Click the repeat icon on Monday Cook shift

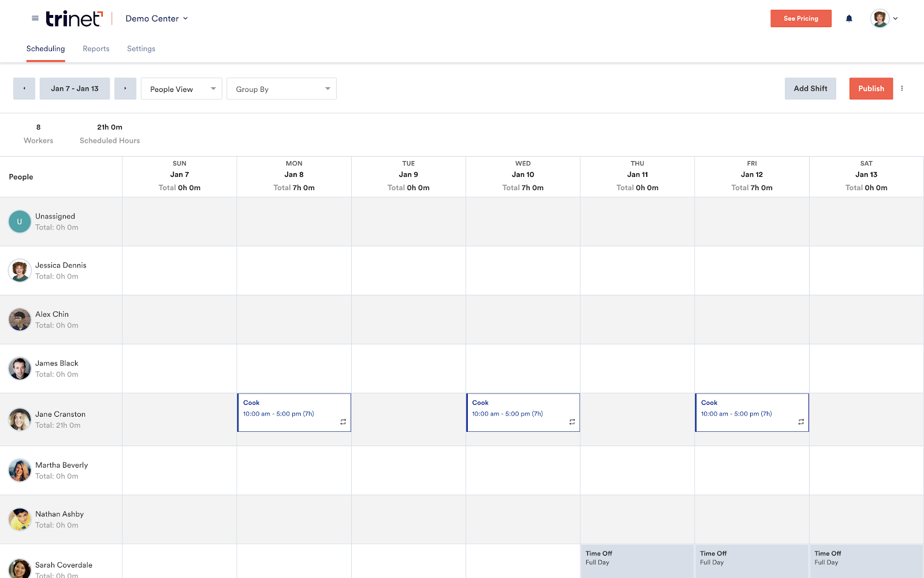click(343, 422)
